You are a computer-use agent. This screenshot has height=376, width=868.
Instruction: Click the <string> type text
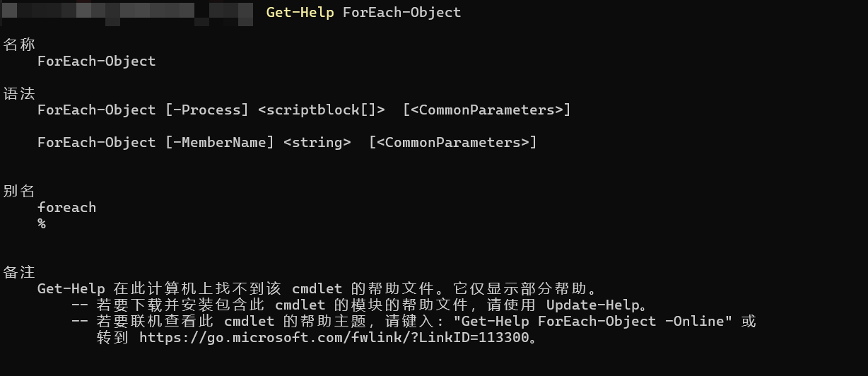[x=317, y=143]
